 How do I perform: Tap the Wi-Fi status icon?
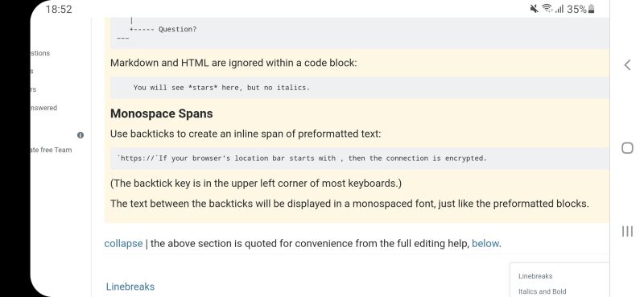coord(547,9)
